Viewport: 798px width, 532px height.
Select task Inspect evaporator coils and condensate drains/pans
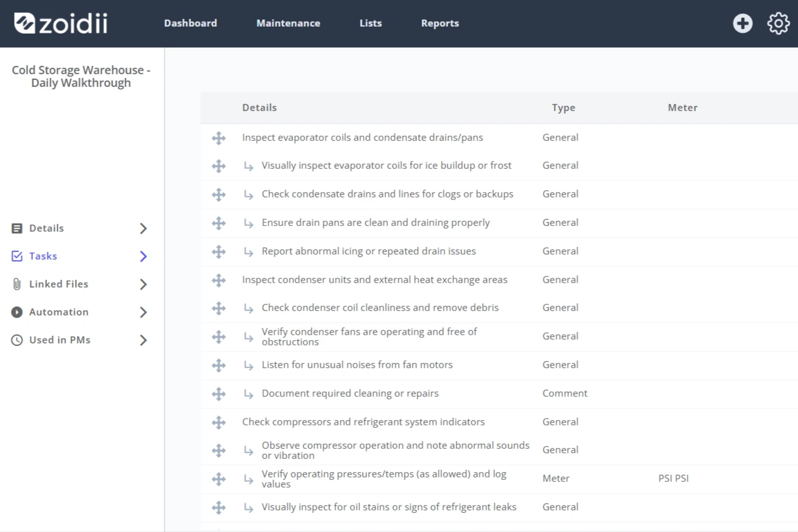(x=362, y=138)
